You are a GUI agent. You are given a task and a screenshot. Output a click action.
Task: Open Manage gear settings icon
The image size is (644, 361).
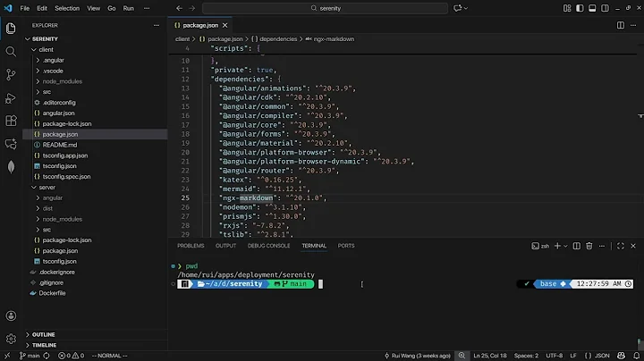[11, 339]
